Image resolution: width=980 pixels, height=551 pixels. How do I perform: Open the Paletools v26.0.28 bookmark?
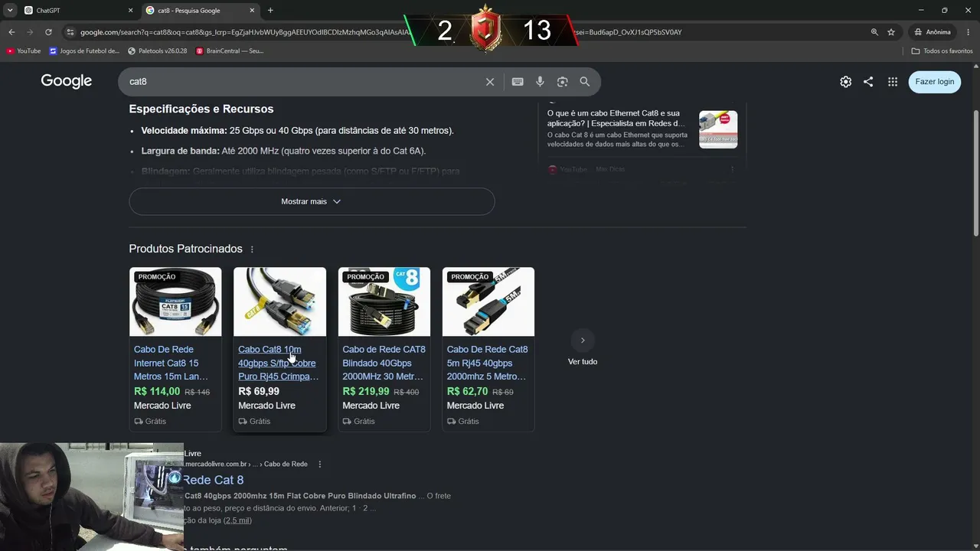[x=158, y=51]
